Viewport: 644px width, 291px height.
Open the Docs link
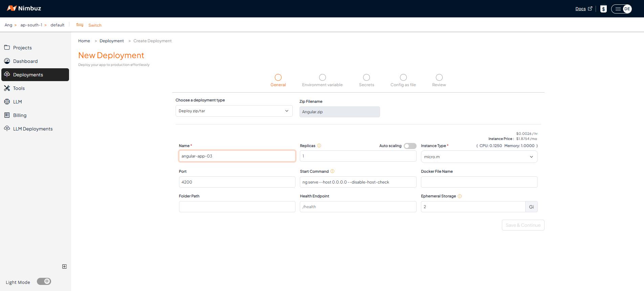tap(580, 9)
